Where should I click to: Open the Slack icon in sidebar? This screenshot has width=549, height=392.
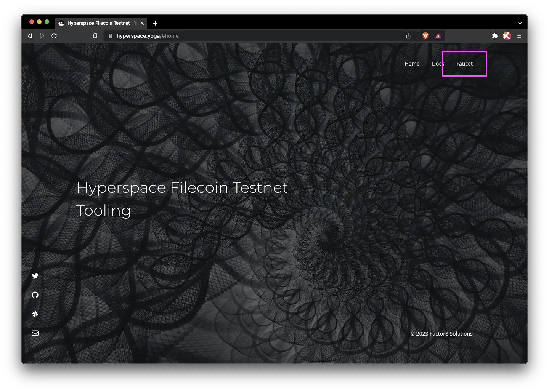35,314
